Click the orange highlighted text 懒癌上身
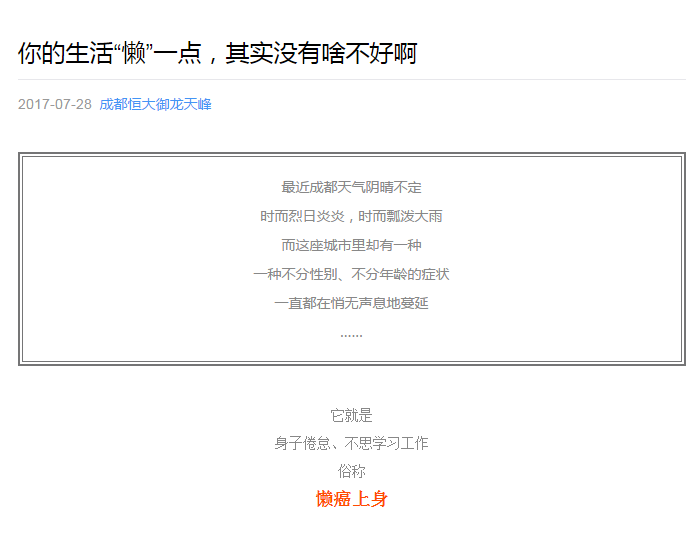Screen dimensions: 695x553 pos(351,499)
